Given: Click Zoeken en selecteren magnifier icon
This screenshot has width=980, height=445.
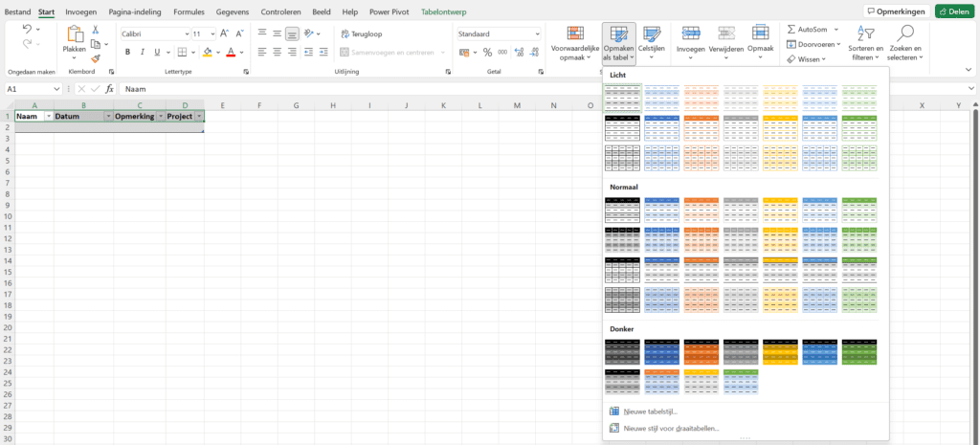Looking at the screenshot, I should click(x=904, y=33).
